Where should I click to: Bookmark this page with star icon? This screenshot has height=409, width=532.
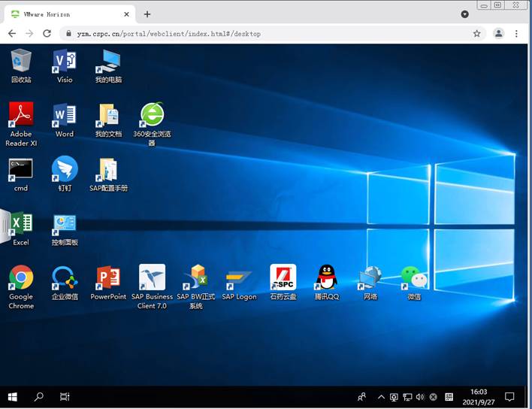coord(476,34)
